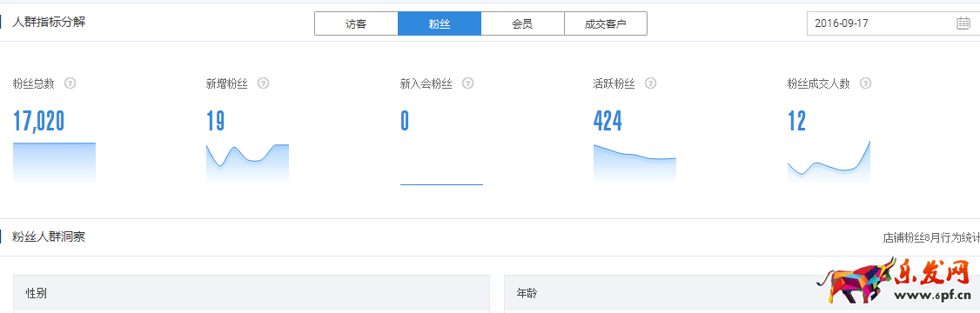Click the 新增粉丝 metric label

(227, 83)
